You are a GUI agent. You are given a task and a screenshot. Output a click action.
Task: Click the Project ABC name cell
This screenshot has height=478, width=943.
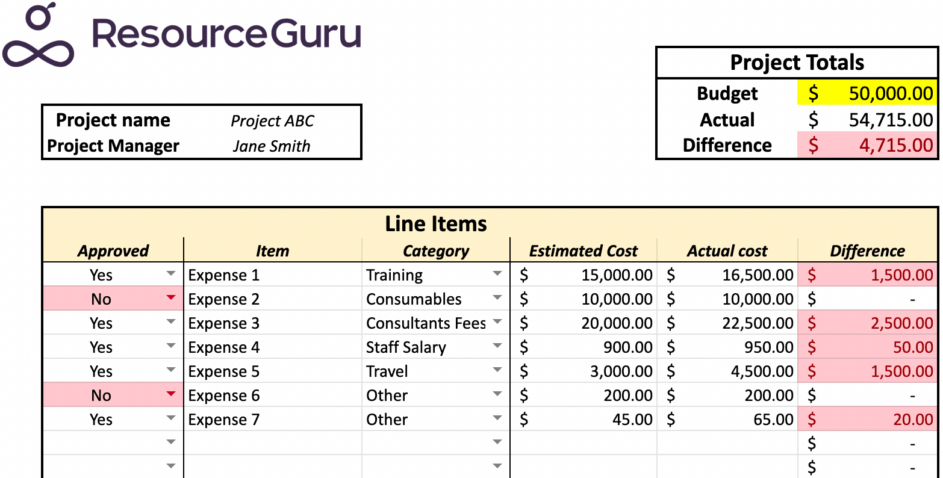[x=272, y=121]
